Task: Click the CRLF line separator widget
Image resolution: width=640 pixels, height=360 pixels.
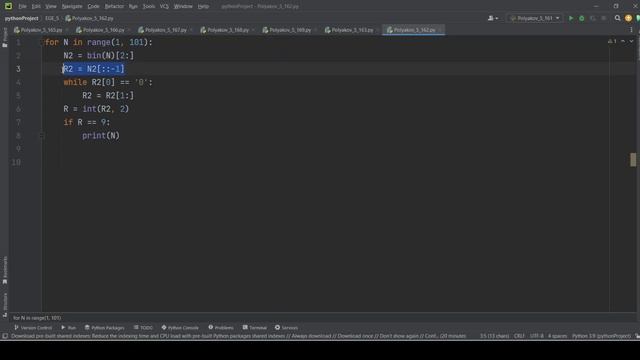Action: coord(519,336)
